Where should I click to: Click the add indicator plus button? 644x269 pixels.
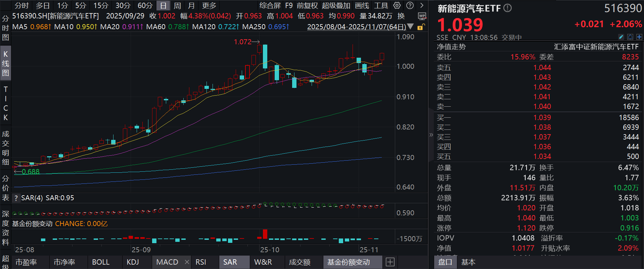[390, 262]
